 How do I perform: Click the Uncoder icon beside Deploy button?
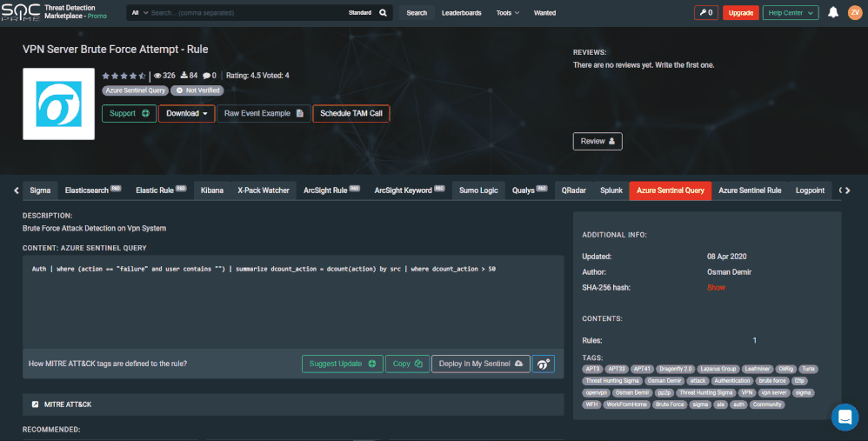pyautogui.click(x=543, y=364)
